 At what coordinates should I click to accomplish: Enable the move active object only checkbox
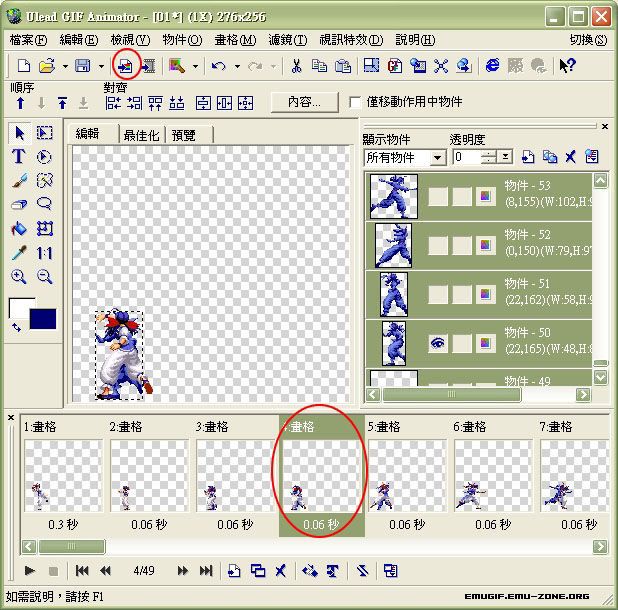[355, 102]
